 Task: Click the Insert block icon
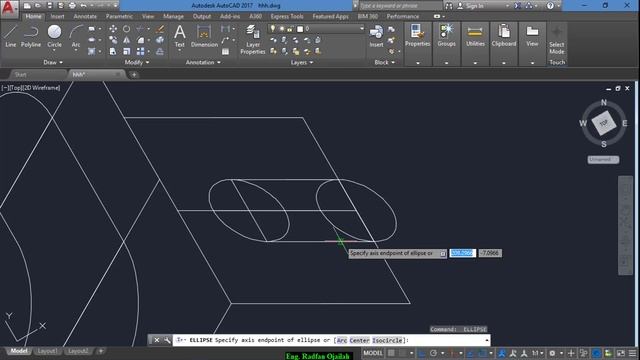coord(376,35)
